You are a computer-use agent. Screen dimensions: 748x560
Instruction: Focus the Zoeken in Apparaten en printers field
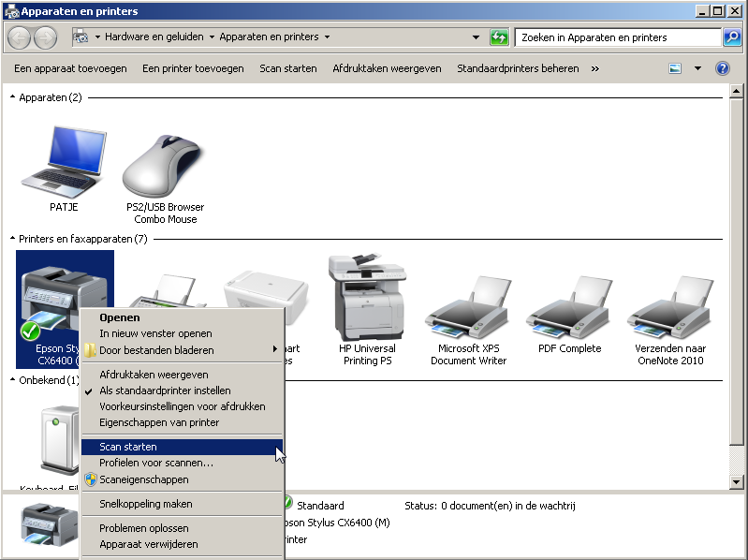click(618, 37)
